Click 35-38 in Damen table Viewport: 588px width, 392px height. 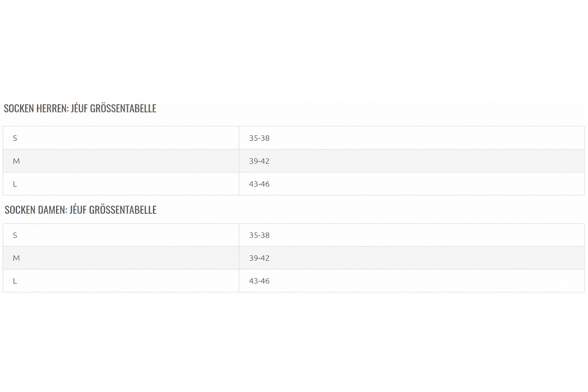coord(259,235)
